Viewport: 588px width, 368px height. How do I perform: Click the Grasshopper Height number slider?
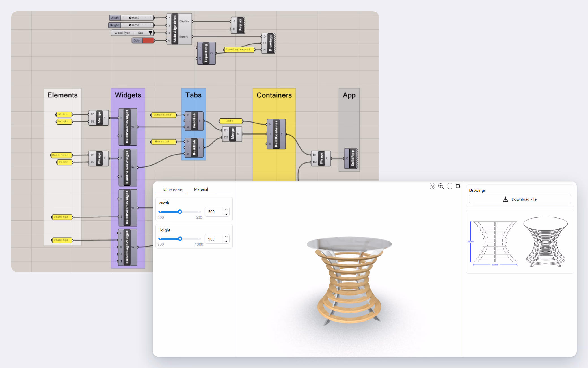131,25
